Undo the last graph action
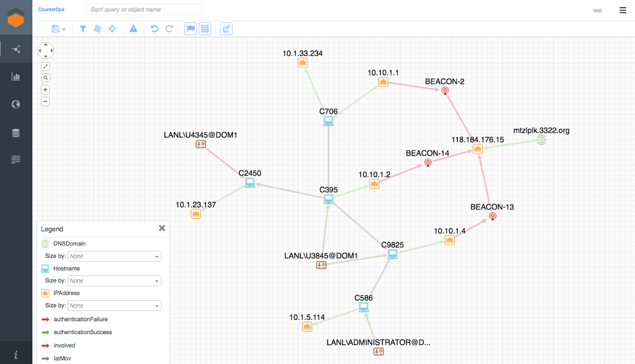Viewport: 635px width, 364px height. click(154, 29)
